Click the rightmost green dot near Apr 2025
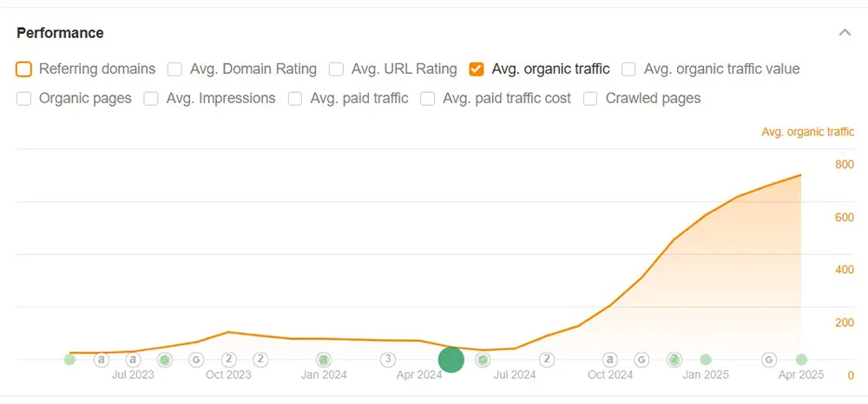868x404 pixels. (x=801, y=359)
